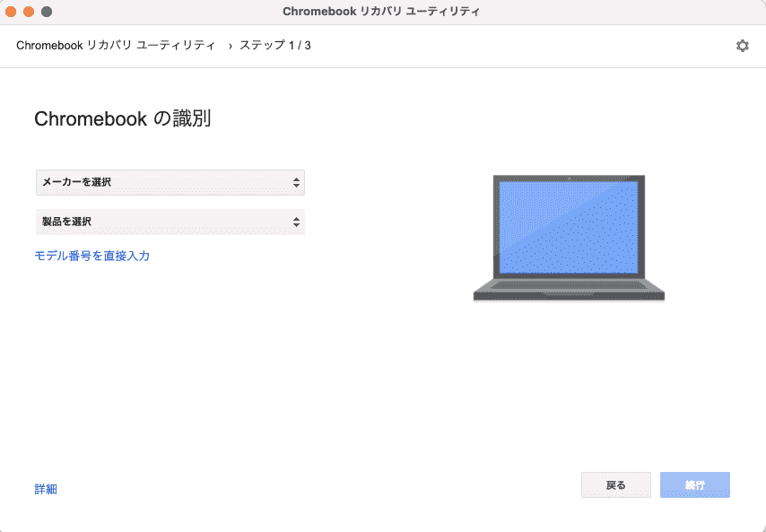Image resolution: width=766 pixels, height=532 pixels.
Task: Click the 続行 button
Action: [x=694, y=484]
